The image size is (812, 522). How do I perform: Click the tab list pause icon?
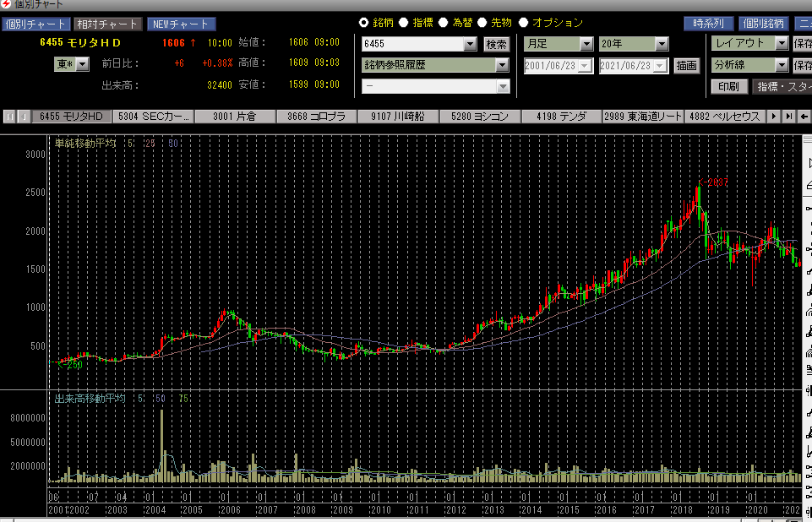pos(9,117)
